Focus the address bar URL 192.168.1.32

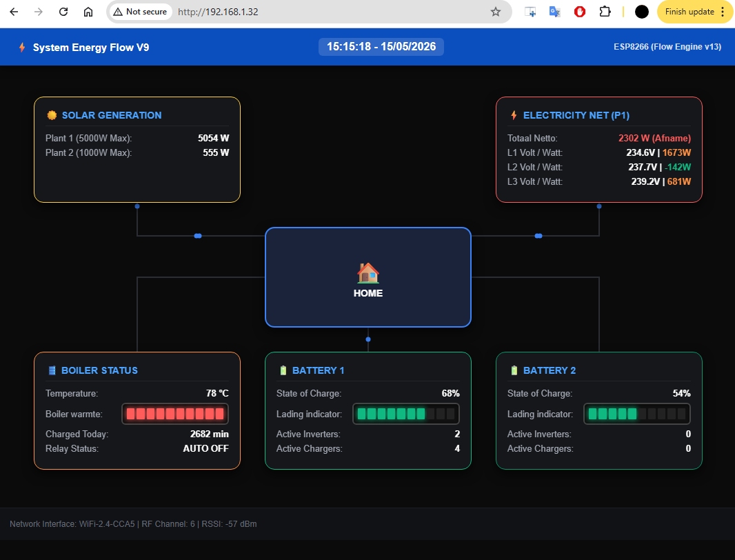(x=218, y=12)
